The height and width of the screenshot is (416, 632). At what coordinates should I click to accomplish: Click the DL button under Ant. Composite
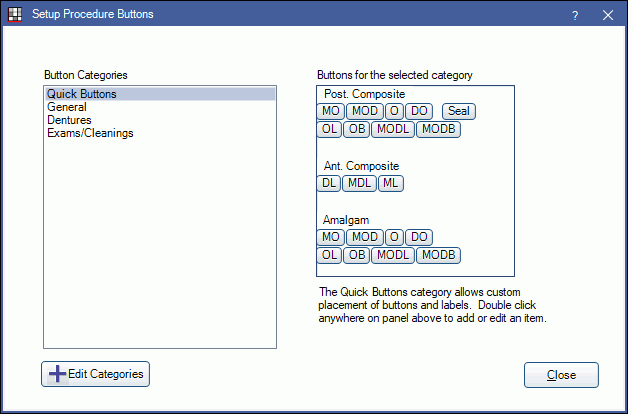[x=329, y=183]
